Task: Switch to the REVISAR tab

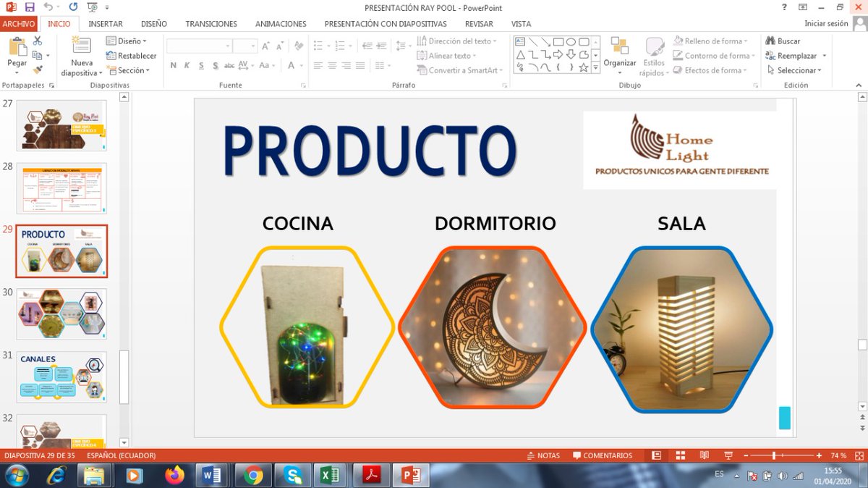Action: [479, 23]
